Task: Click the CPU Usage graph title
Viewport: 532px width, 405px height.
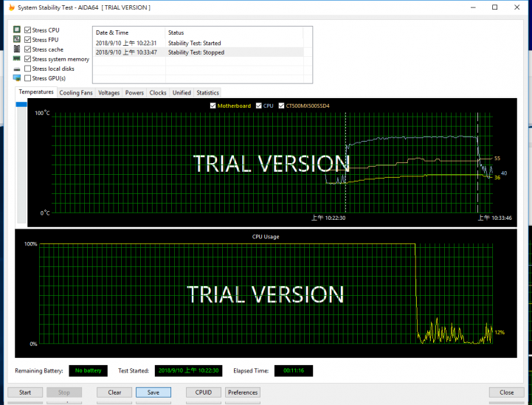Action: tap(266, 237)
